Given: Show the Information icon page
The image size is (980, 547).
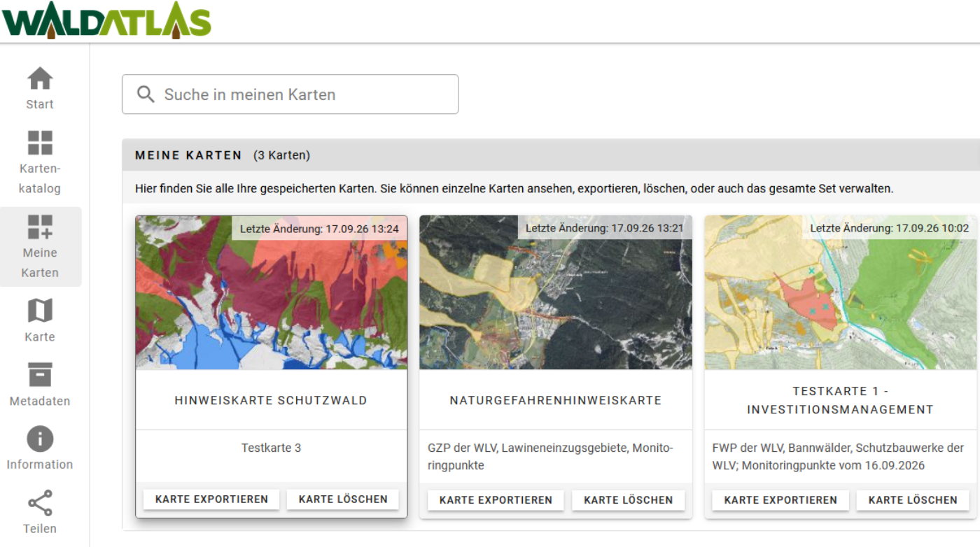Looking at the screenshot, I should coord(40,439).
